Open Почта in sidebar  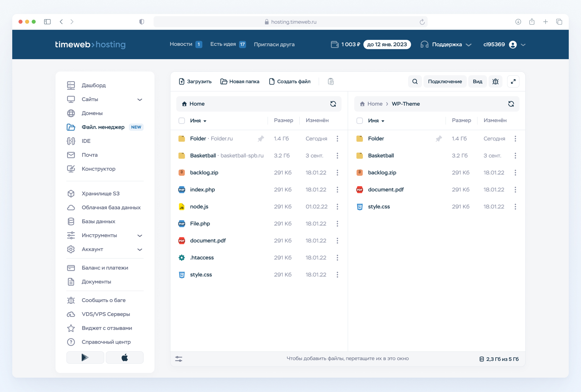(x=90, y=155)
